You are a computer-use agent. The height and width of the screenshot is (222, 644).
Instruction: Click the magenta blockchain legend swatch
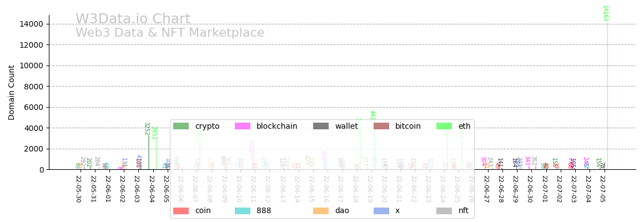pos(243,127)
